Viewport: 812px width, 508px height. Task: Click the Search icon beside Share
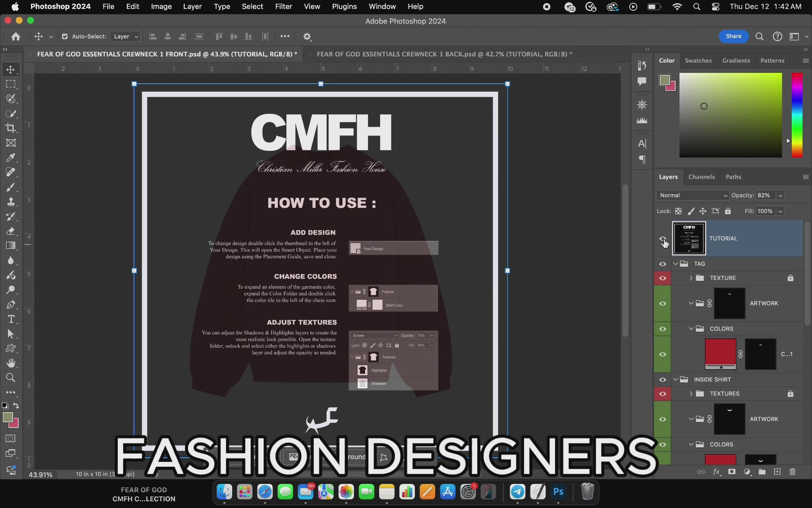759,37
